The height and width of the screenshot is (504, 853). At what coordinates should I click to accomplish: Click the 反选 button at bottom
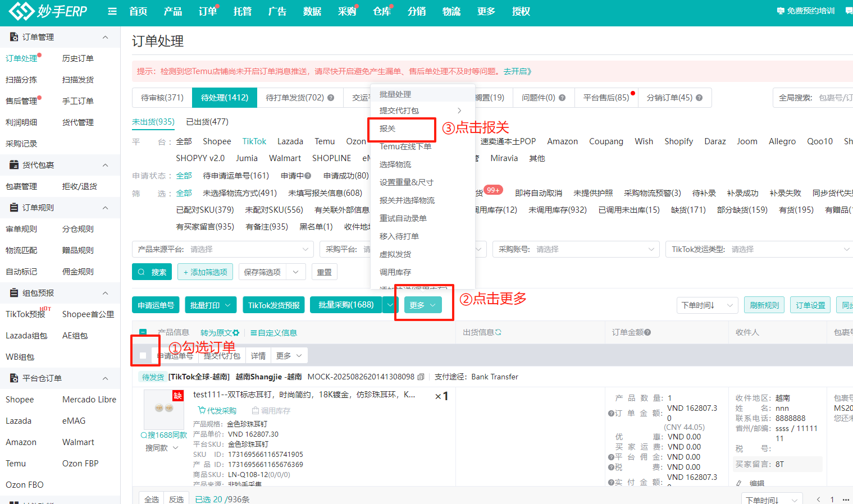click(x=176, y=499)
